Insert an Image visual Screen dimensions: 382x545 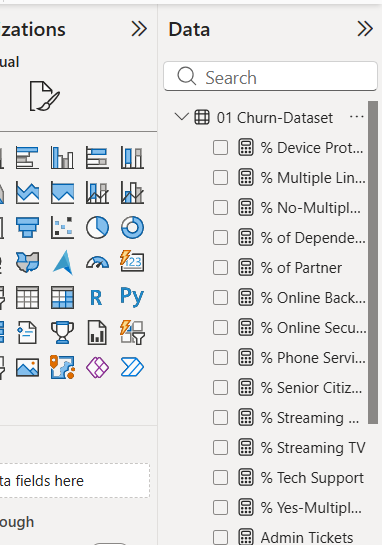(x=27, y=368)
